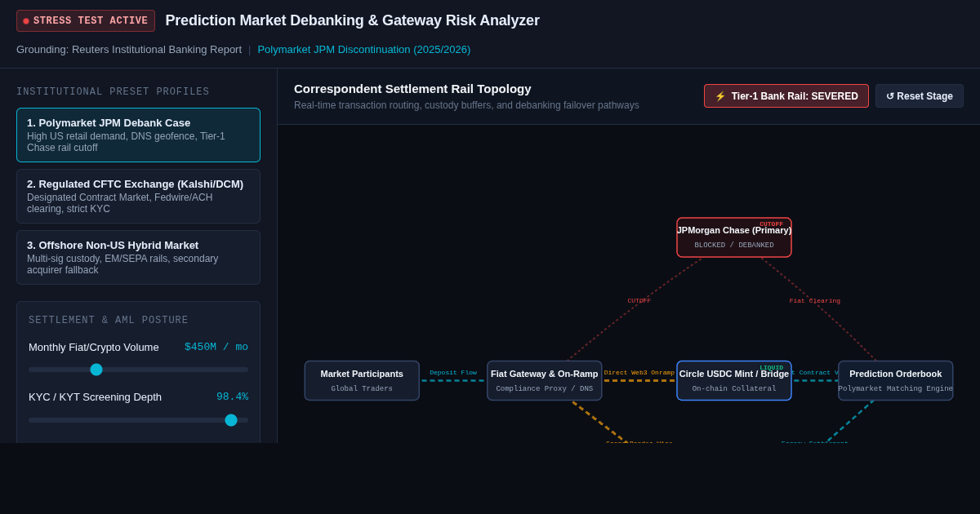Select the Fiat Gateway & On-Ramp node
The width and height of the screenshot is (980, 514).
(x=545, y=381)
